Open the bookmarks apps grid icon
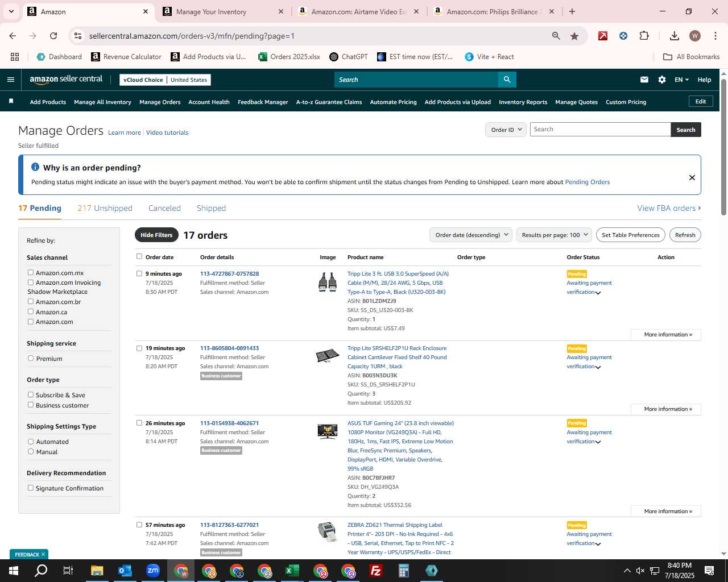Screen dimensions: 728x582 click(15, 57)
